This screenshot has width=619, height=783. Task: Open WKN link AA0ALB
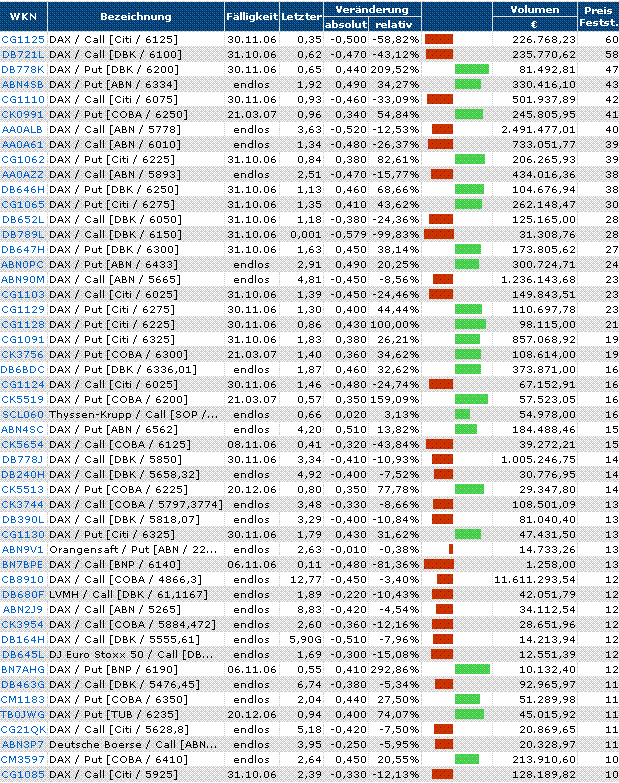pyautogui.click(x=23, y=129)
